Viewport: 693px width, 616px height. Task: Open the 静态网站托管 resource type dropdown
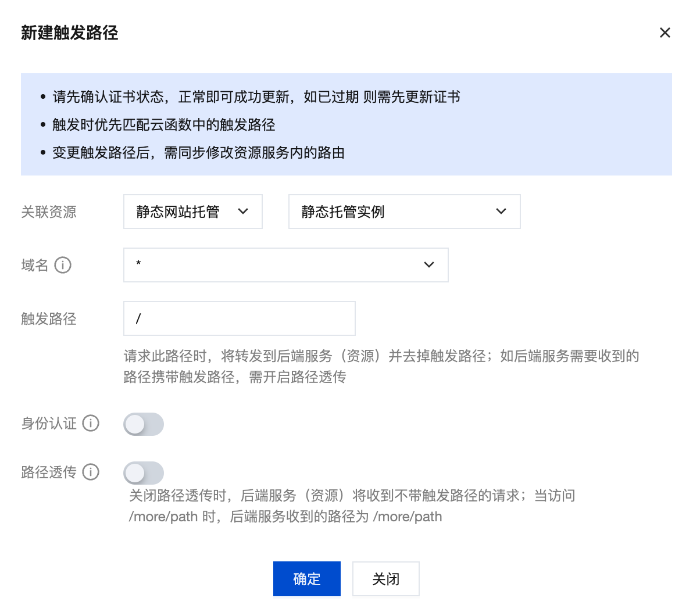(x=192, y=212)
